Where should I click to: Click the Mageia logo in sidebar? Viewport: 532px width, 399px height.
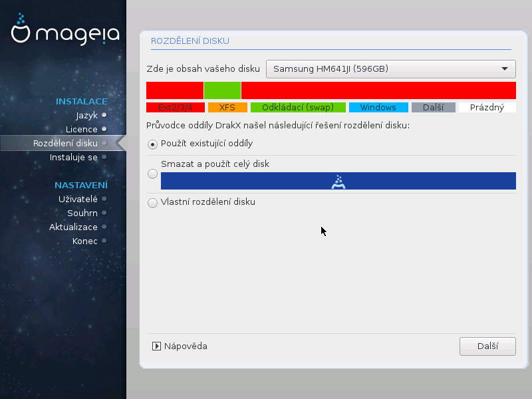pyautogui.click(x=65, y=29)
